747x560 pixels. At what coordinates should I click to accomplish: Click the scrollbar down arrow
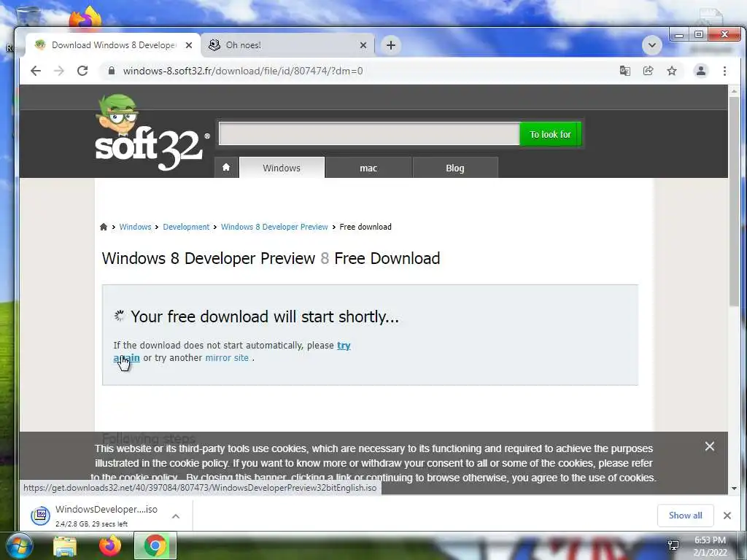tap(734, 488)
